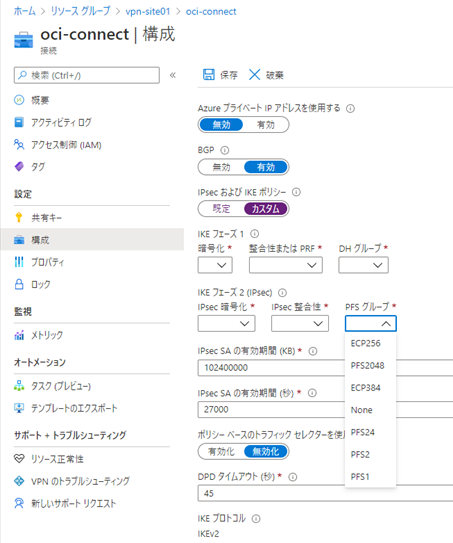The width and height of the screenshot is (453, 543).
Task: Click 保存 save button label
Action: tap(229, 75)
